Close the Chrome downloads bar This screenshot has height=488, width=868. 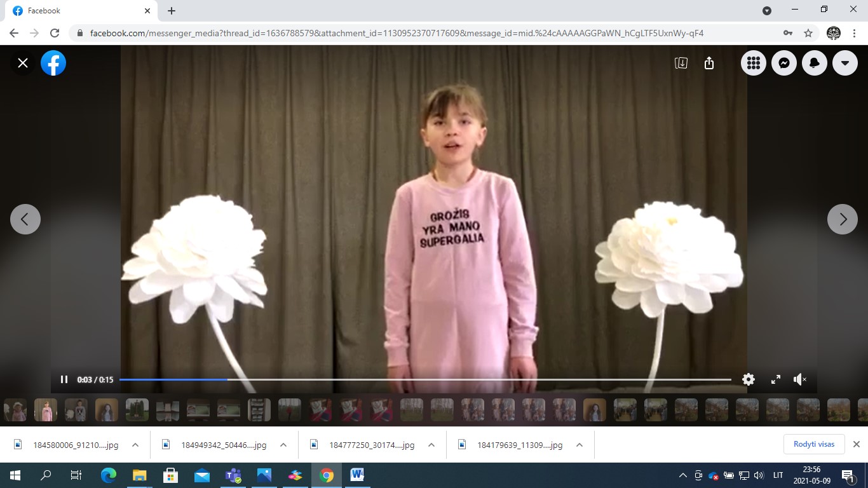tap(856, 444)
